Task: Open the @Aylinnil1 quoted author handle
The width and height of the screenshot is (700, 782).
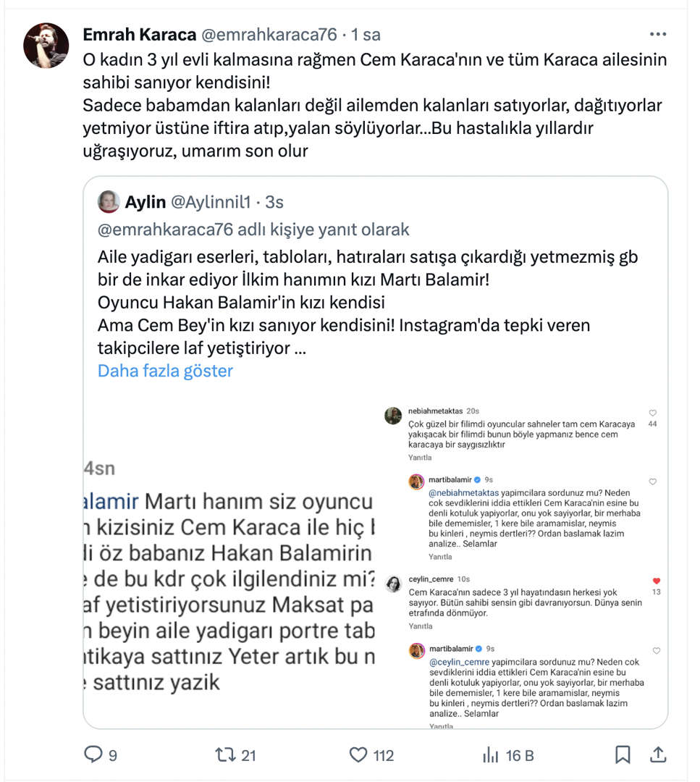Action: click(x=213, y=202)
